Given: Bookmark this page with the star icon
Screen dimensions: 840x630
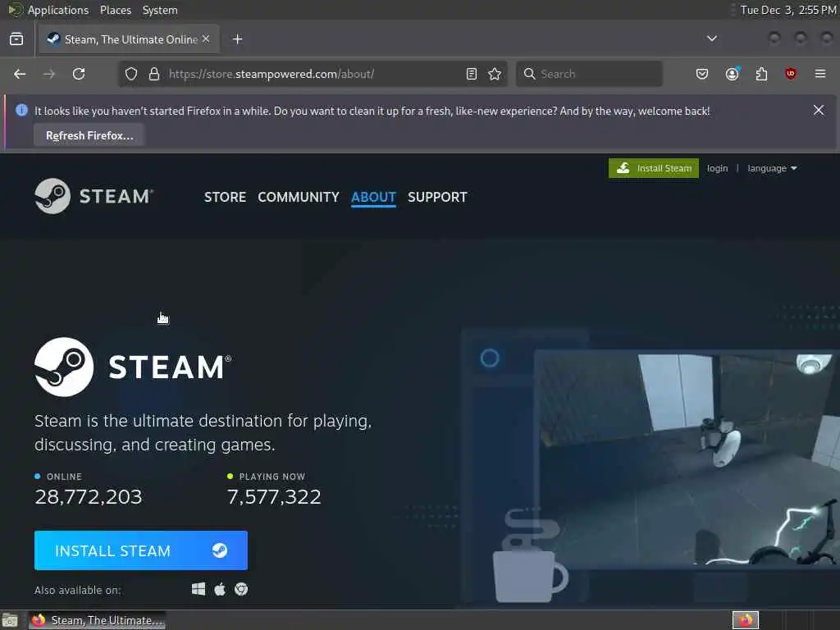Looking at the screenshot, I should click(495, 74).
